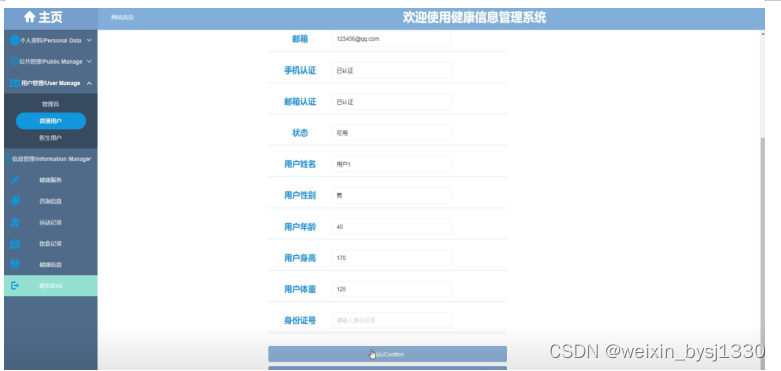This screenshot has width=781, height=371.
Task: Click the 健康服务 pencil icon
Action: point(15,180)
